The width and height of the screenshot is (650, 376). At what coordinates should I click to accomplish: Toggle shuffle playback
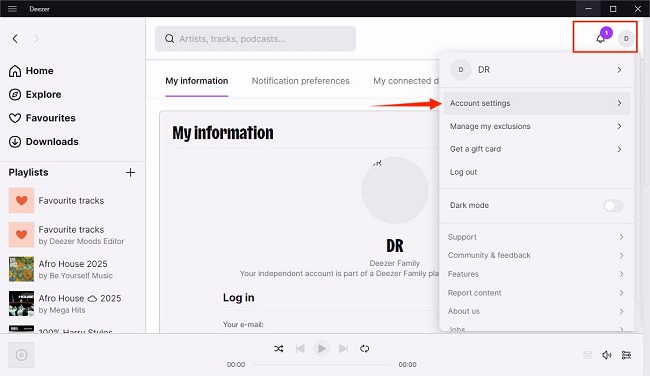coord(279,349)
